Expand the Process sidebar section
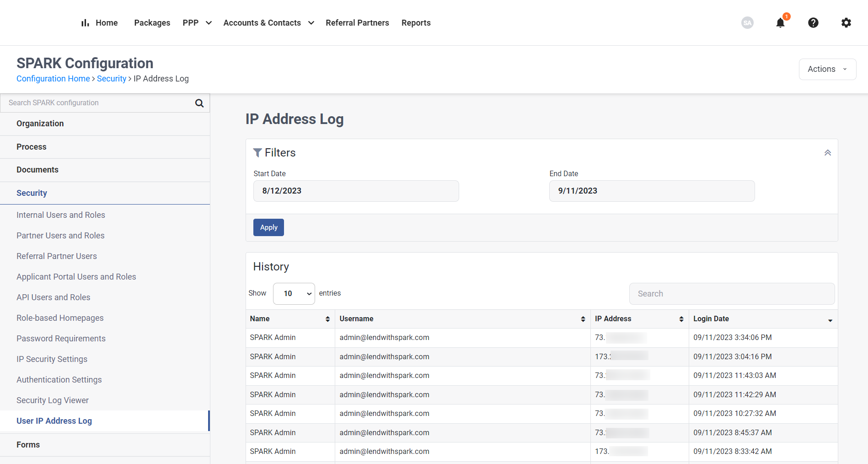This screenshot has width=868, height=464. (105, 147)
